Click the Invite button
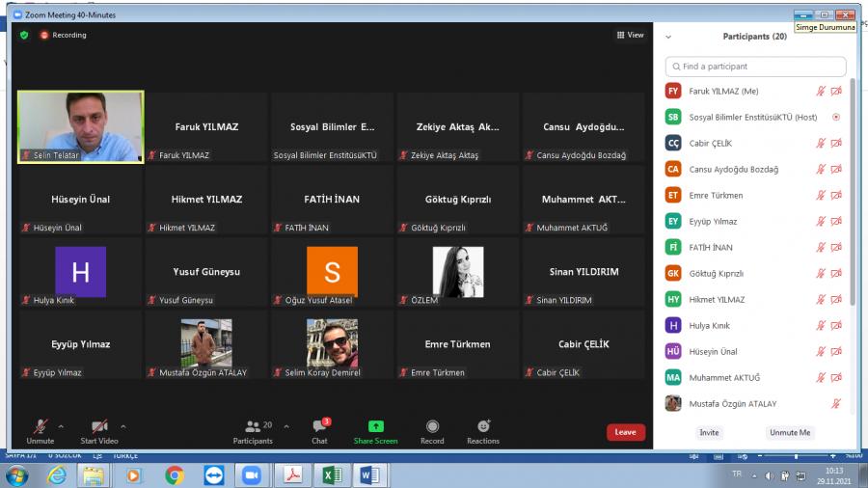The height and width of the screenshot is (488, 868). [710, 433]
